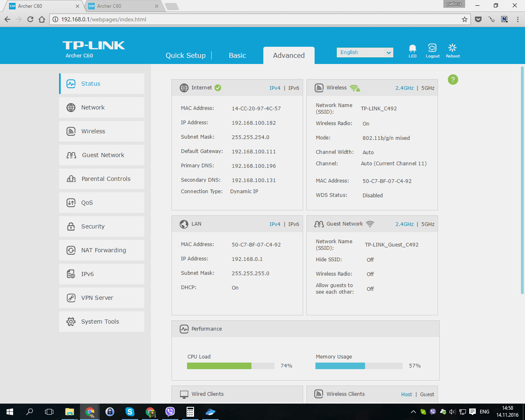Click the Logout icon
Image resolution: width=525 pixels, height=420 pixels.
[432, 49]
